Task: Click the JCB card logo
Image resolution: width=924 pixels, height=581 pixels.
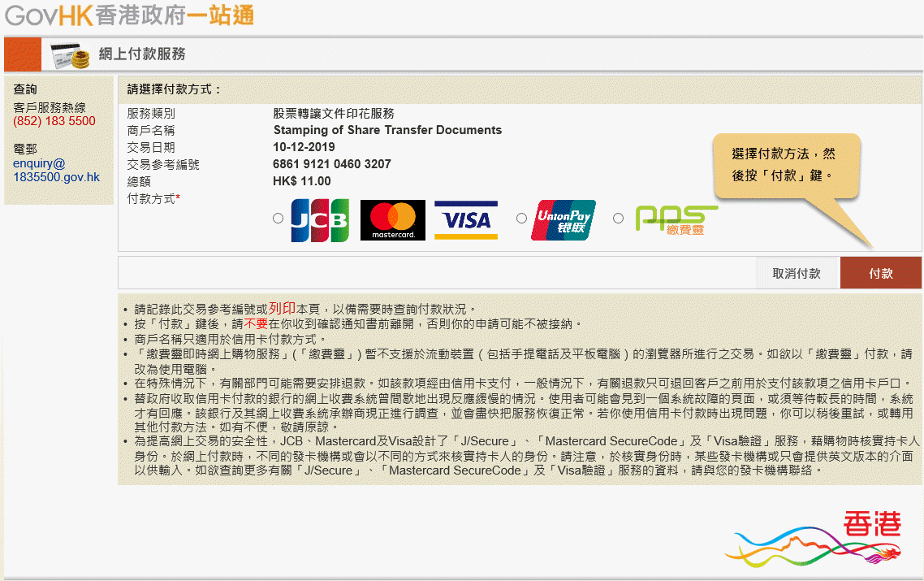Action: click(x=320, y=220)
